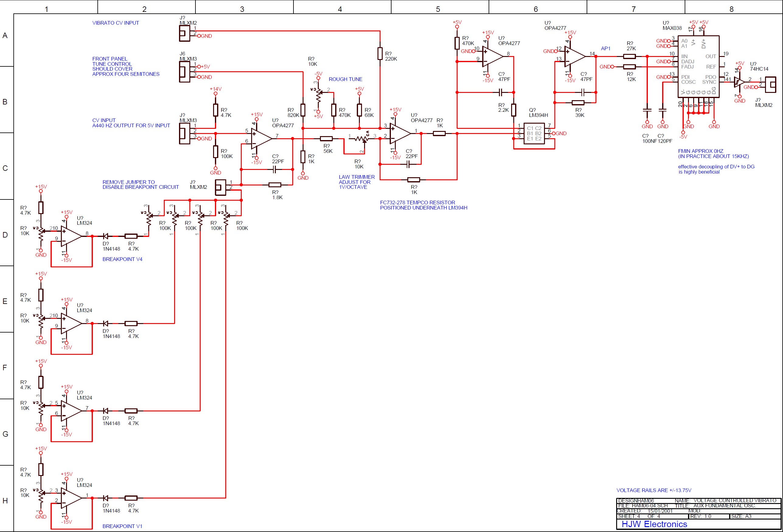Select the 2.2K resistor above LM394H
The width and height of the screenshot is (783, 532).
(x=514, y=110)
